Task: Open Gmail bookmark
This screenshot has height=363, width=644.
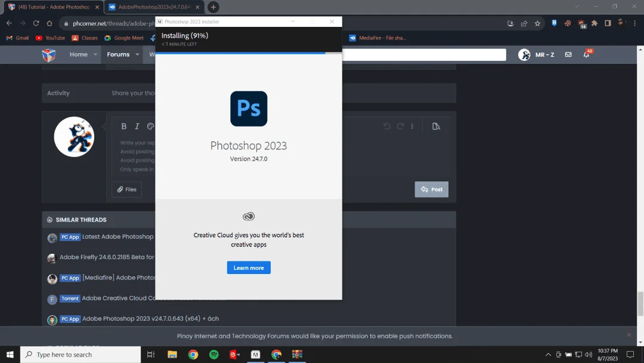Action: click(17, 38)
